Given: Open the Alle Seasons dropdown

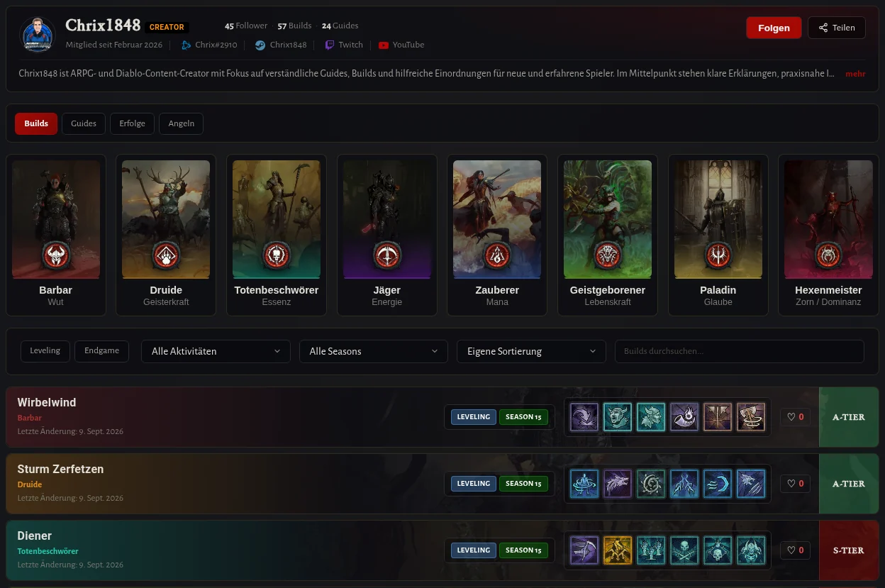Looking at the screenshot, I should (x=374, y=351).
